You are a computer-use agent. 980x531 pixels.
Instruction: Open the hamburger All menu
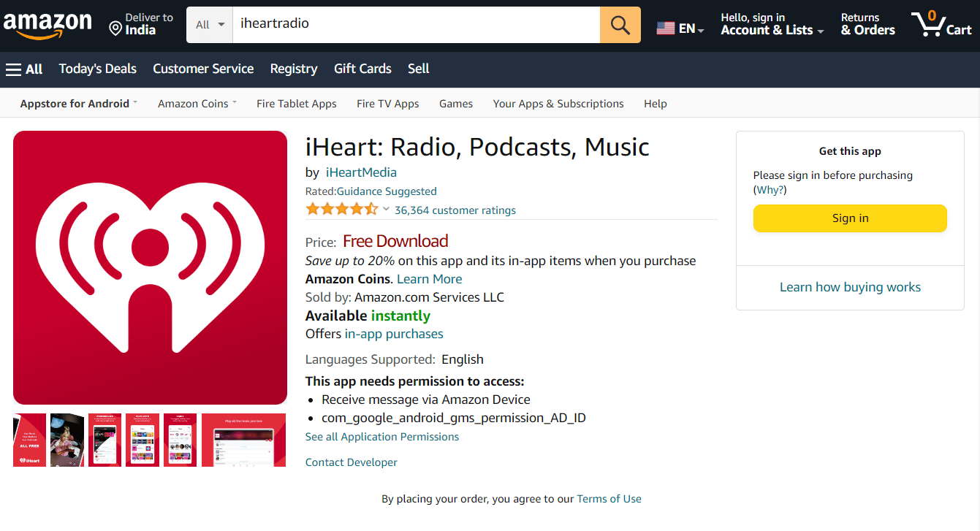point(24,69)
